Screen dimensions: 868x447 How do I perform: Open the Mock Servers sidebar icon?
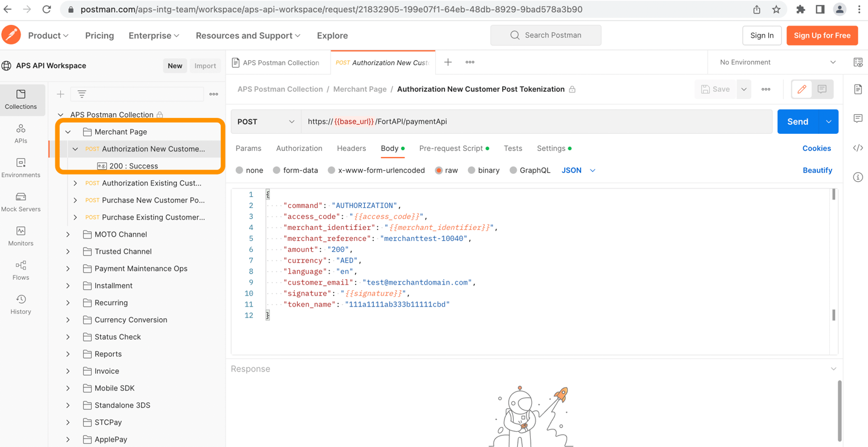pyautogui.click(x=21, y=202)
